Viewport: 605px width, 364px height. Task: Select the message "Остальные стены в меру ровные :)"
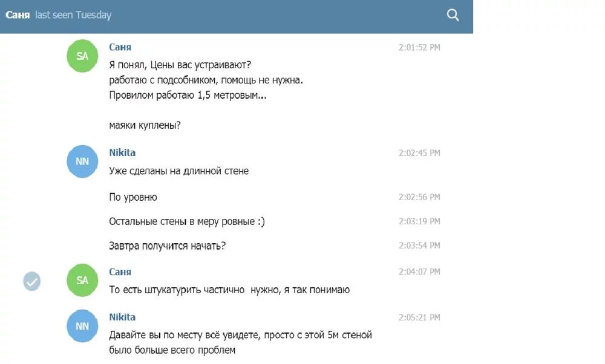(186, 221)
